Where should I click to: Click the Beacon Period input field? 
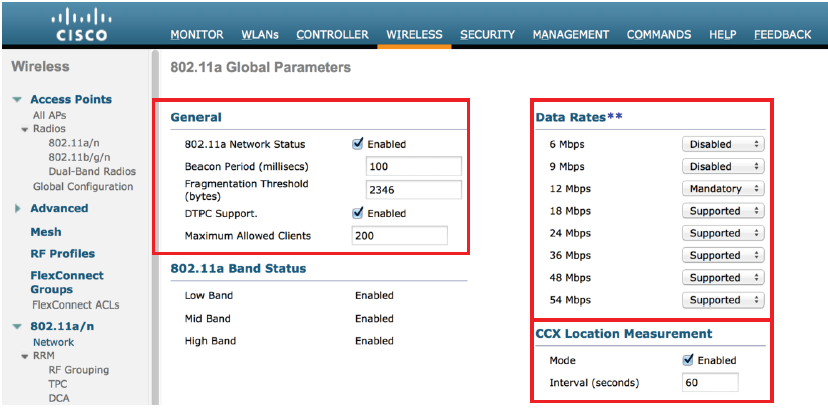coord(413,166)
